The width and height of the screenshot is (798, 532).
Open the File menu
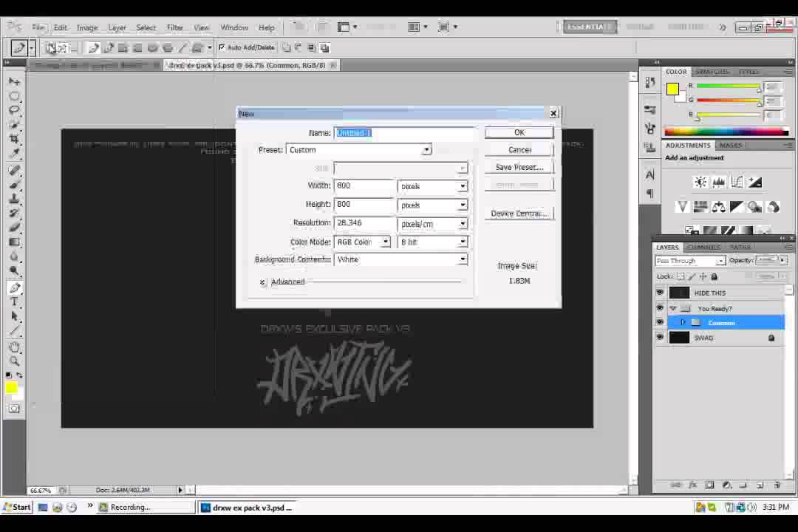[x=38, y=27]
